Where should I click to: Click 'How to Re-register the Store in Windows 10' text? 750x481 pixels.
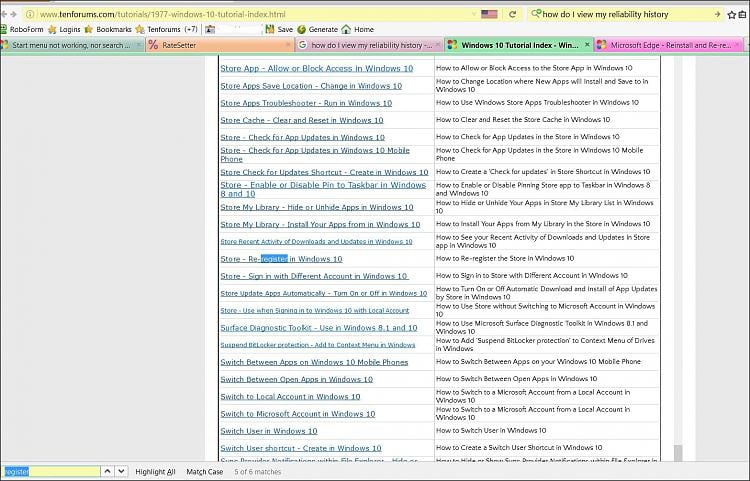(x=505, y=259)
